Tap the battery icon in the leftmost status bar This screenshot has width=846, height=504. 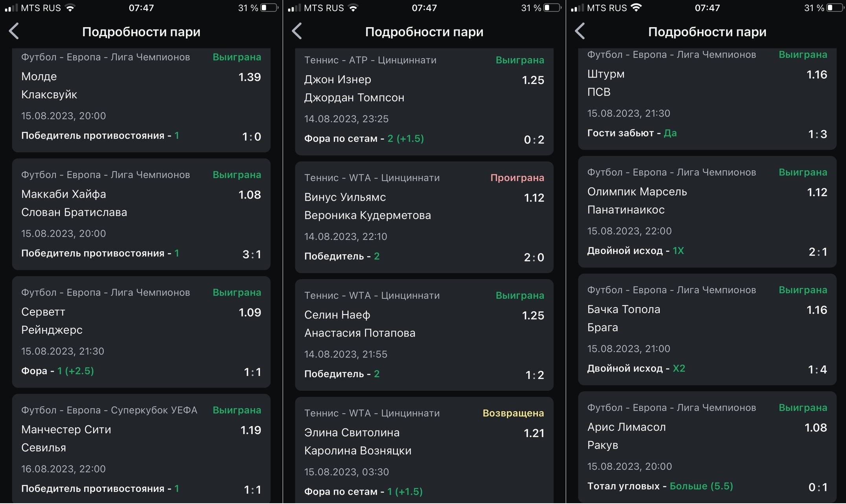(x=269, y=8)
